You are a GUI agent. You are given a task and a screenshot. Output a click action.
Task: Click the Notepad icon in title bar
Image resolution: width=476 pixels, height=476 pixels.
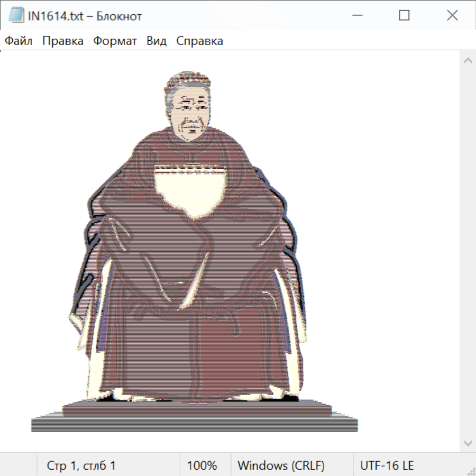point(16,16)
